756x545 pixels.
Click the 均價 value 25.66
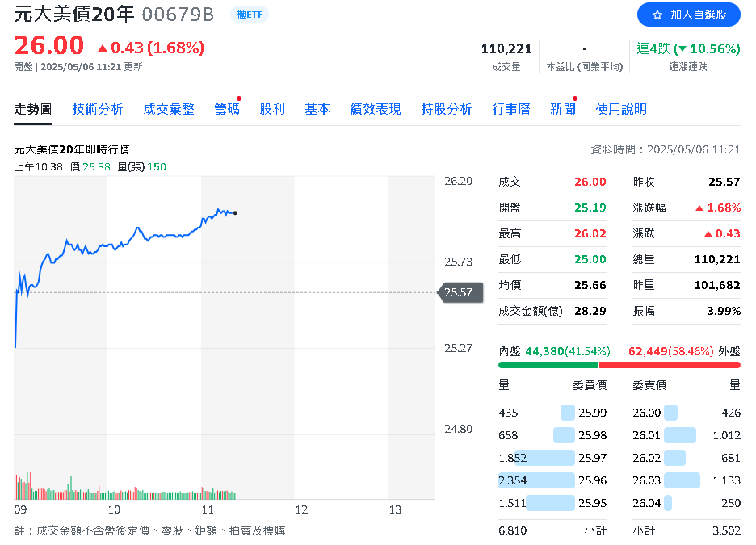coord(590,285)
